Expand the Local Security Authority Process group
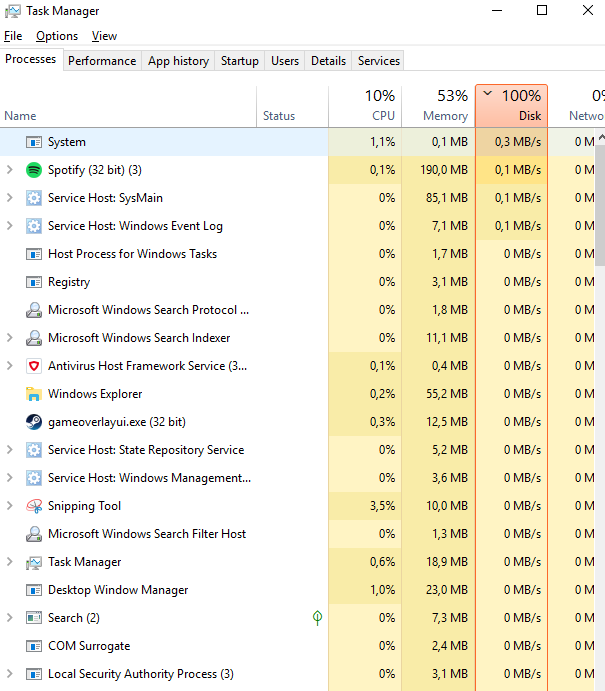The image size is (605, 691). (10, 674)
